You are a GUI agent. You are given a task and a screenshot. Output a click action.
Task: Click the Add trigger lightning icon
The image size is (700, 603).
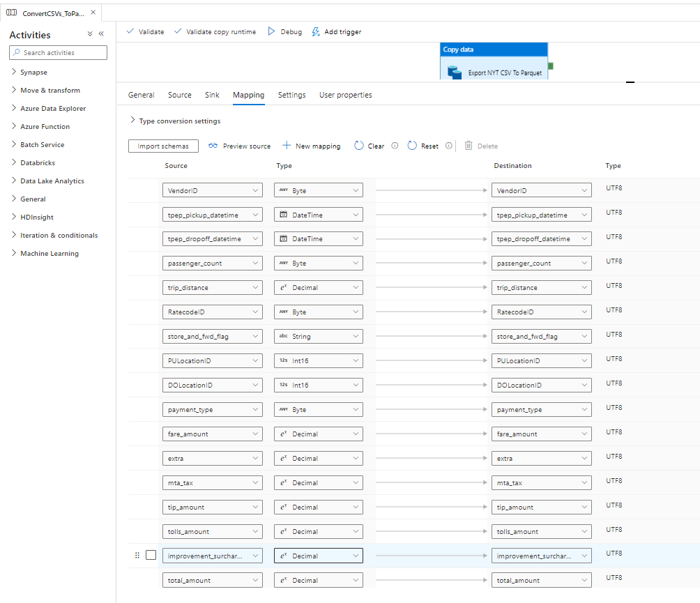[x=316, y=31]
